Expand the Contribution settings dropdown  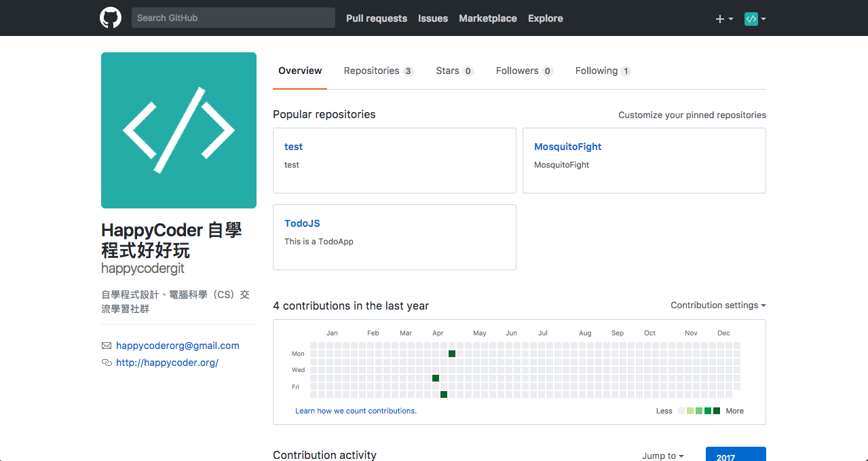717,305
